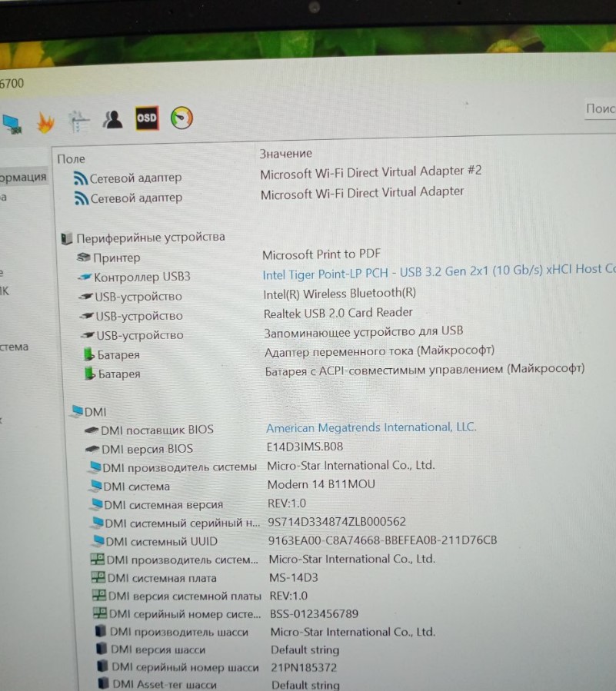616x691 pixels.
Task: Select the DMI системный UUID row
Action: click(161, 541)
